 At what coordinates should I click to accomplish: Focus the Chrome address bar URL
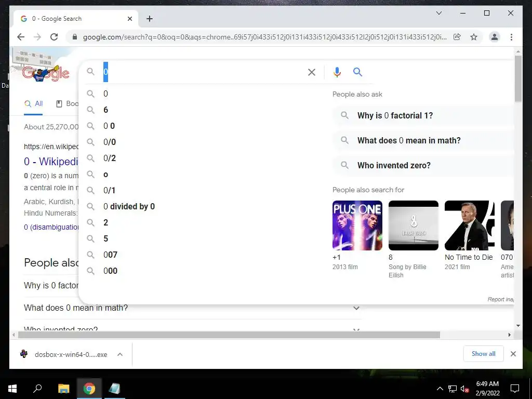264,37
